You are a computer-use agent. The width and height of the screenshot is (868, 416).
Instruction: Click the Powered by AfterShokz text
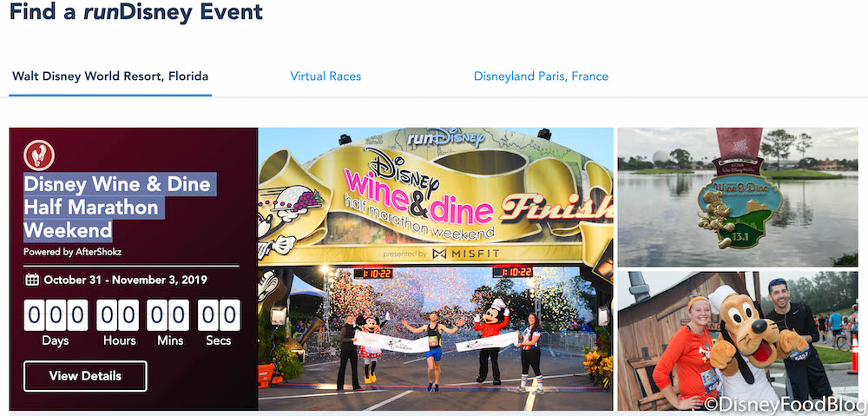pyautogui.click(x=73, y=252)
